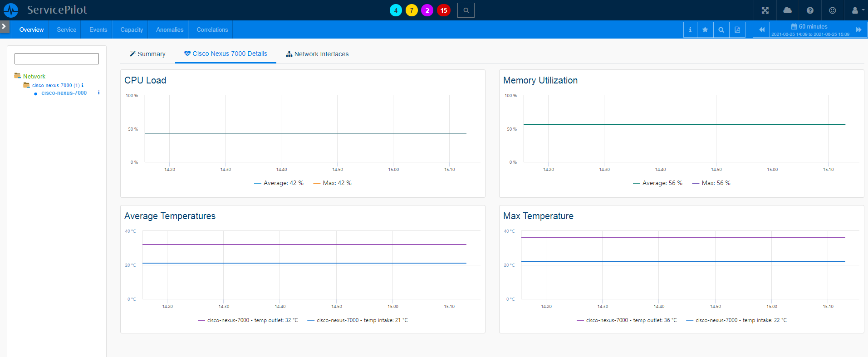Toggle CPU Load Average legend series
868x357 pixels.
click(x=279, y=183)
